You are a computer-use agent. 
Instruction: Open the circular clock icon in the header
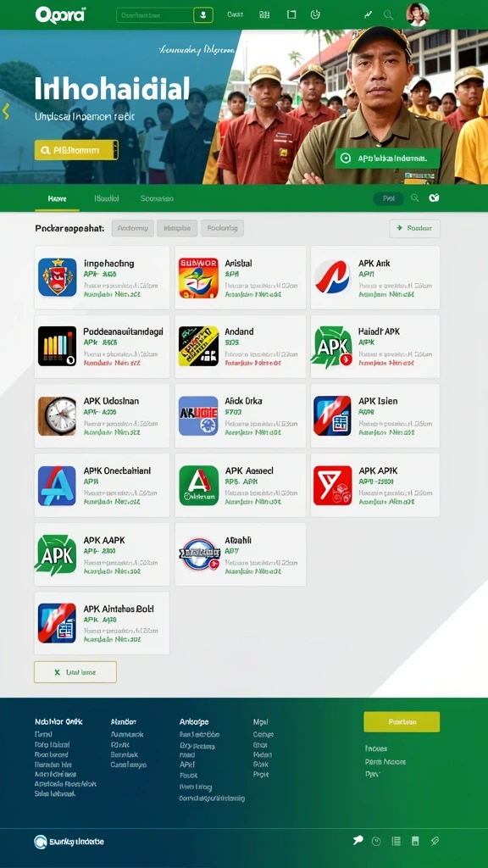pos(315,15)
